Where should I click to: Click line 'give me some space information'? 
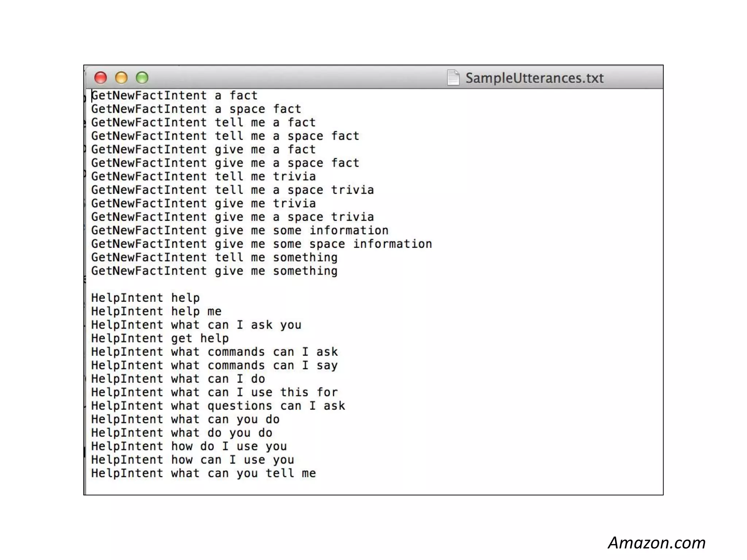click(x=261, y=244)
